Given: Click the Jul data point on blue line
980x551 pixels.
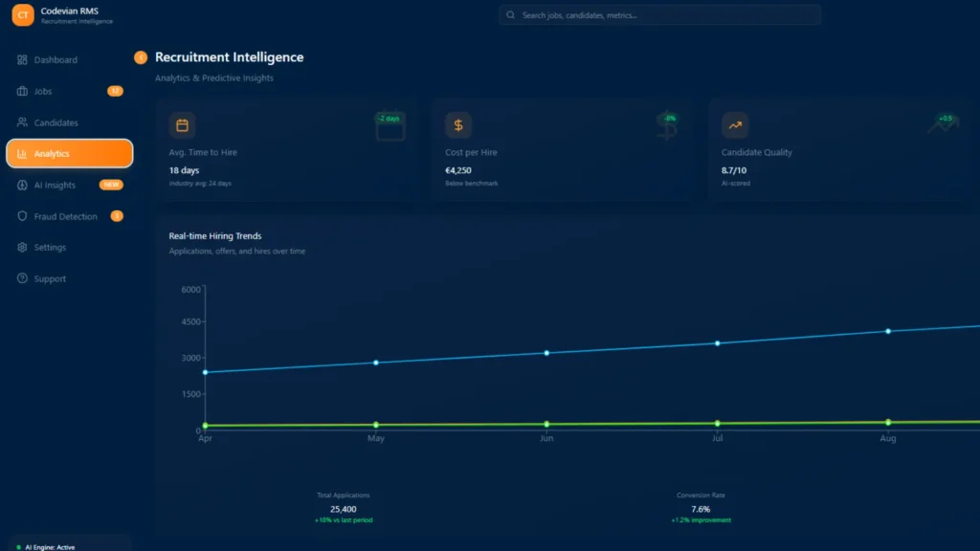Looking at the screenshot, I should 718,343.
